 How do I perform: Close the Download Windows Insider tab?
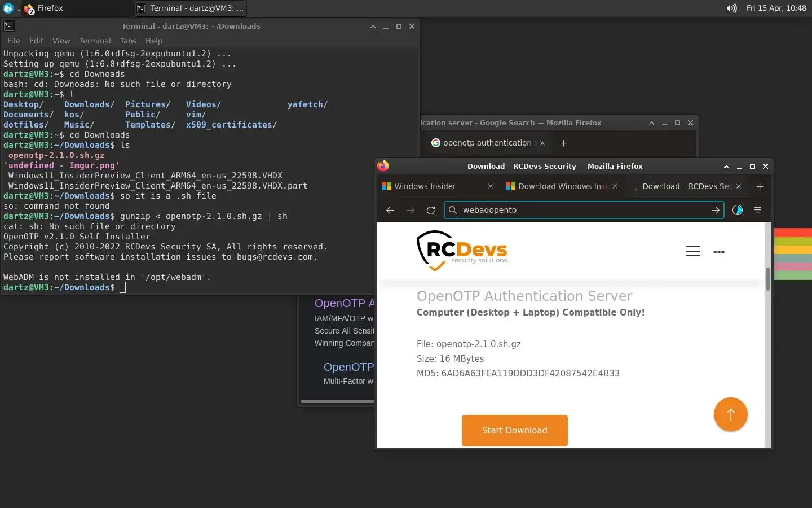[615, 186]
